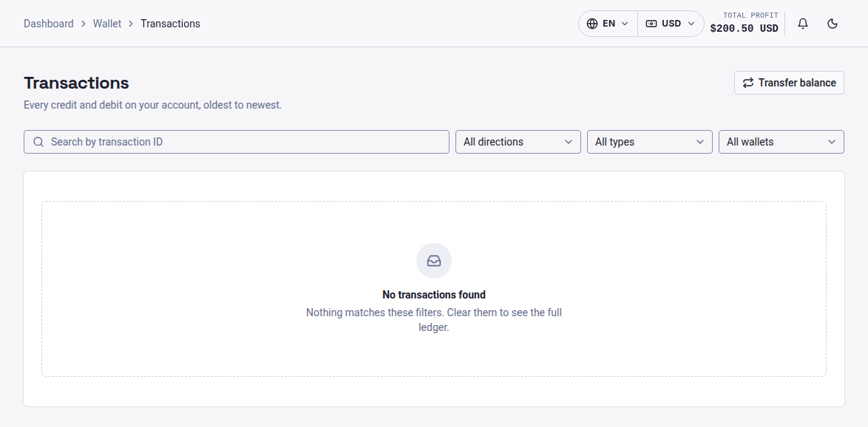Expand the All directions filter
Screen dimensions: 868x427
(x=518, y=142)
